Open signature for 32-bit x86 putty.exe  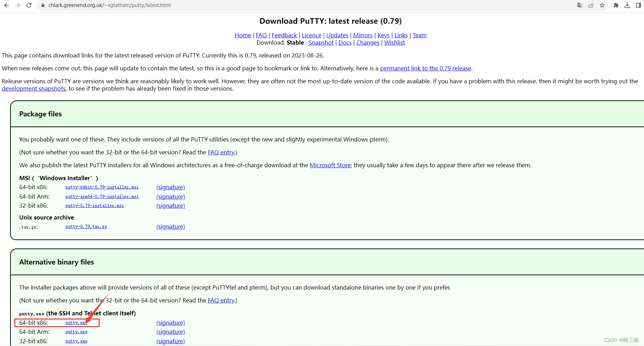(x=171, y=341)
